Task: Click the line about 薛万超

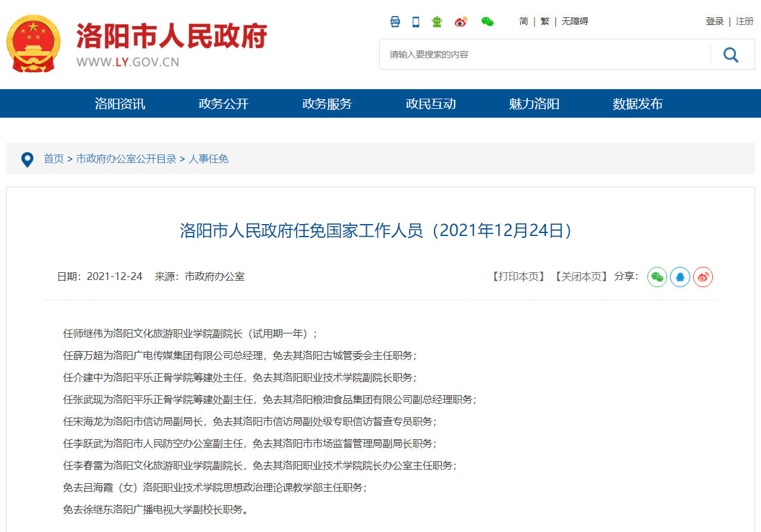Action: (240, 355)
